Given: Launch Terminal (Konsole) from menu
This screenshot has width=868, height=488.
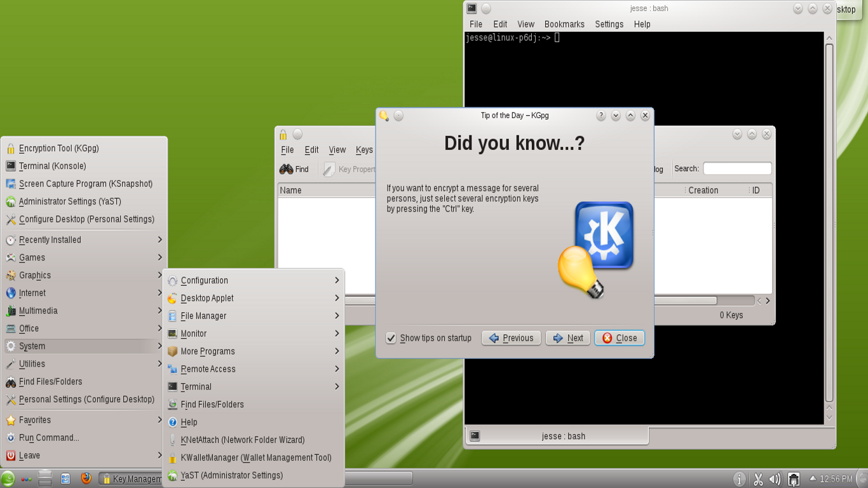Looking at the screenshot, I should pos(85,166).
